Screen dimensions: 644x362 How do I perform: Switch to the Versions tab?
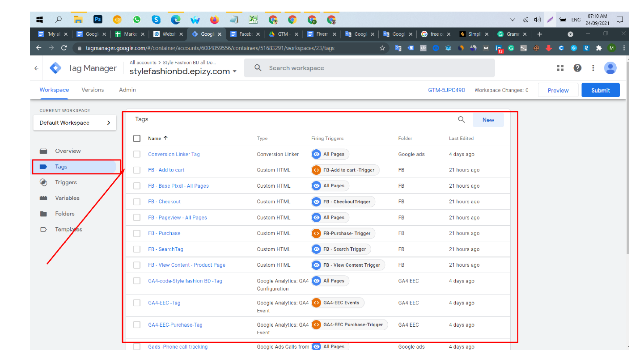pyautogui.click(x=93, y=90)
